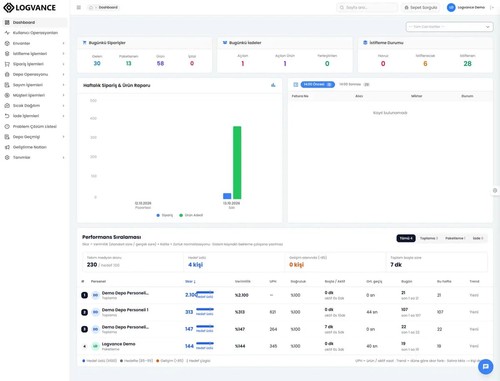Click the Personel column header

(x=98, y=282)
